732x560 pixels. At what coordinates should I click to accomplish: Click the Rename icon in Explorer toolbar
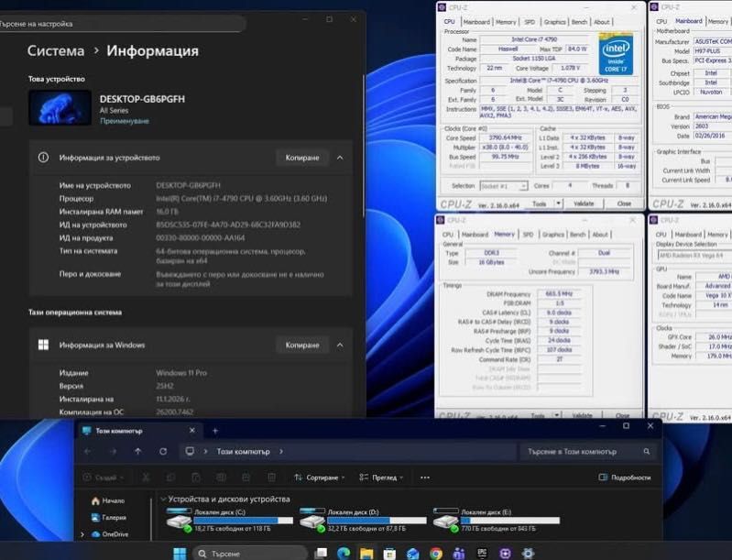tap(222, 478)
